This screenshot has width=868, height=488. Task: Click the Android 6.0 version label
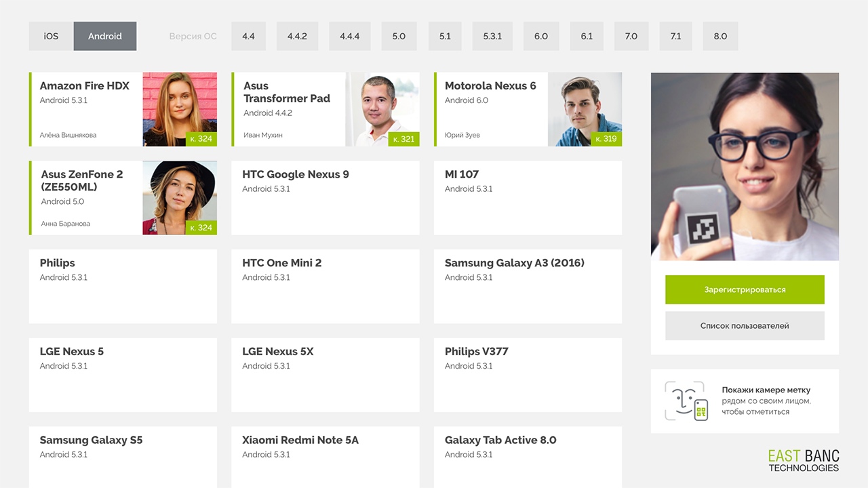(467, 100)
